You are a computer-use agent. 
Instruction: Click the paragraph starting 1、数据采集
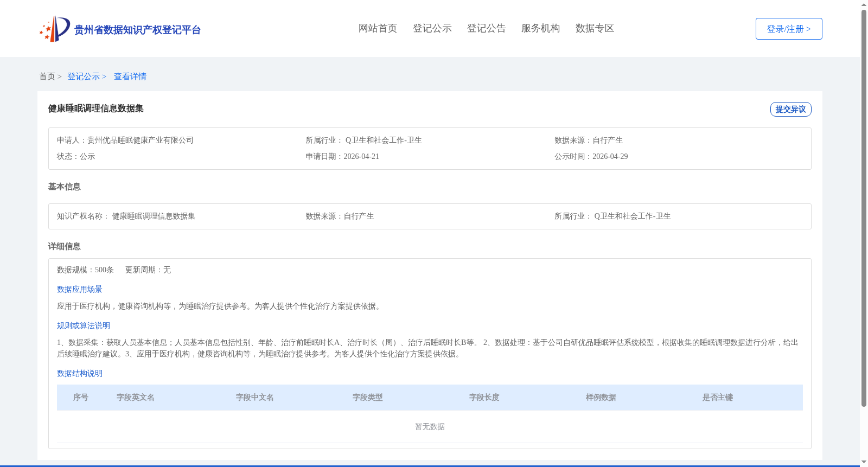[427, 348]
